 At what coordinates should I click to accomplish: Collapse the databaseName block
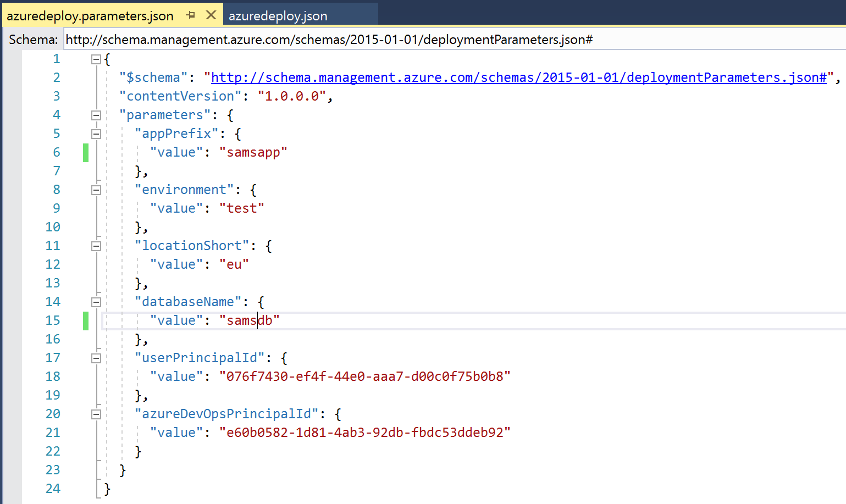[96, 302]
